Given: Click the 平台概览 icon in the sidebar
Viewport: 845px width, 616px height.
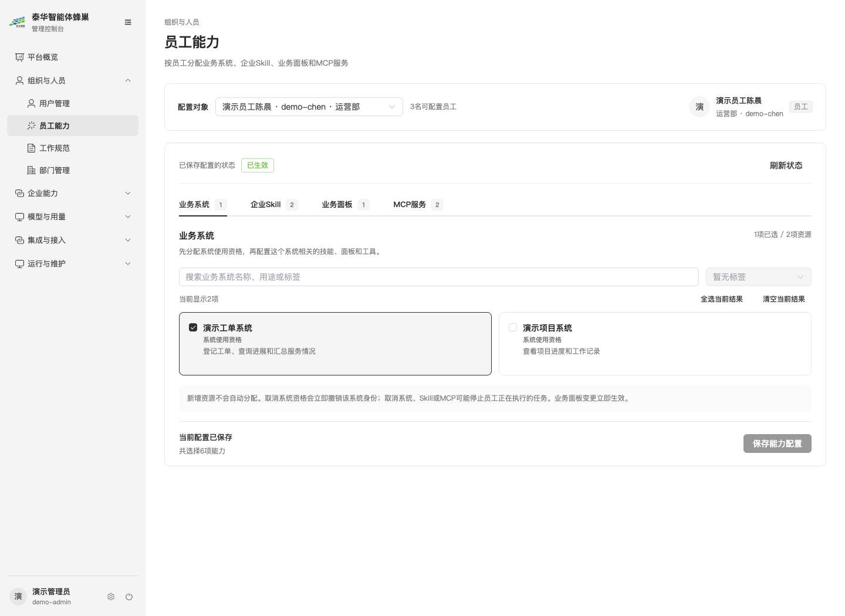Looking at the screenshot, I should [19, 57].
